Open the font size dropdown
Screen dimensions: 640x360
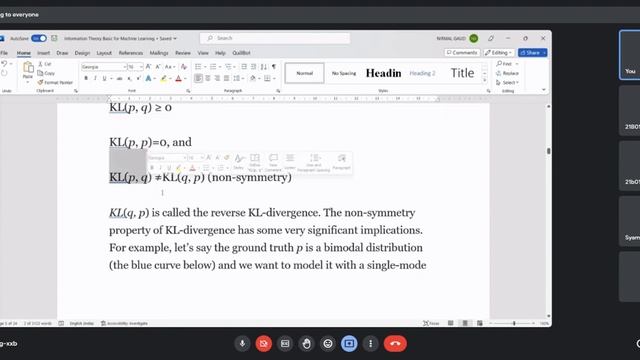[x=140, y=67]
